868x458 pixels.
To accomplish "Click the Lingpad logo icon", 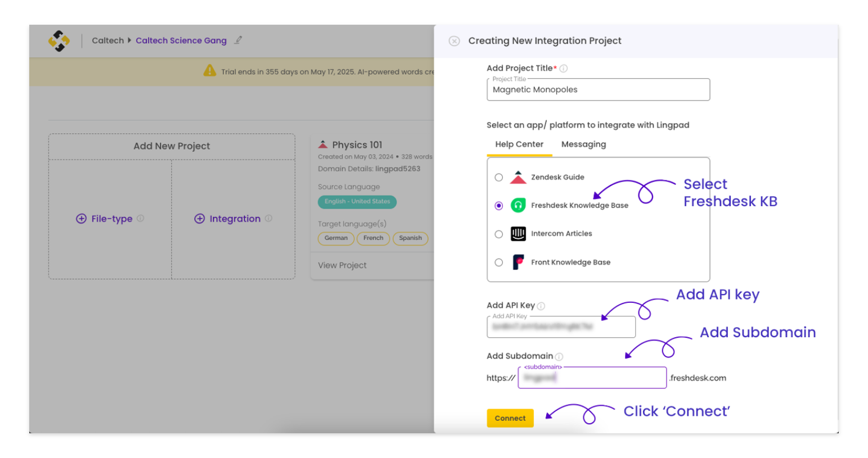I will point(59,40).
